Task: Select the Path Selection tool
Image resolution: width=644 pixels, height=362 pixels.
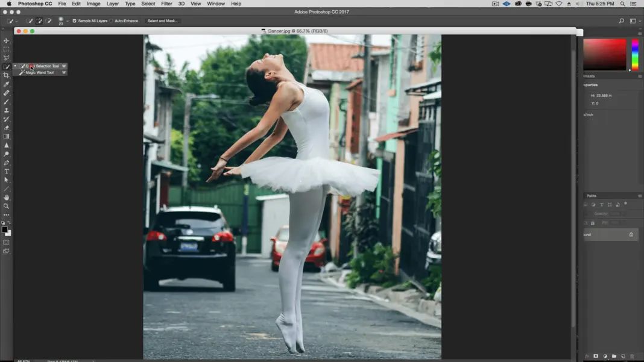Action: (6, 179)
